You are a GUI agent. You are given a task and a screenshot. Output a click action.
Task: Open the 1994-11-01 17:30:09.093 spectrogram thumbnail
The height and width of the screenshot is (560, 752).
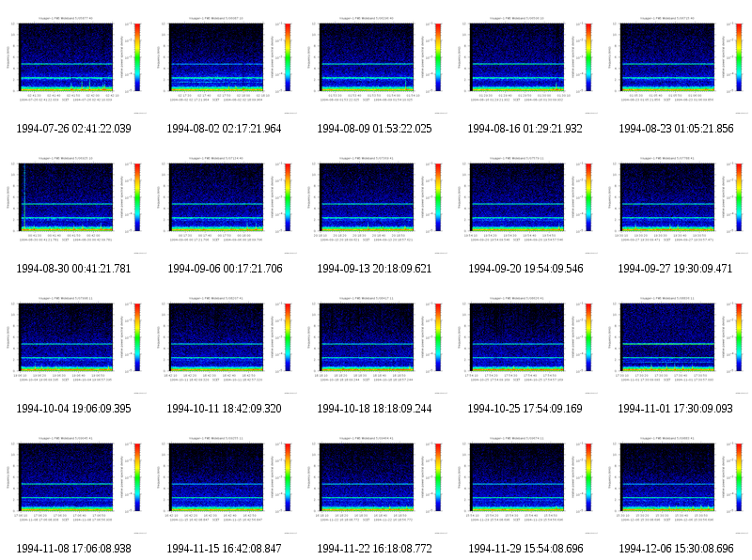point(676,345)
